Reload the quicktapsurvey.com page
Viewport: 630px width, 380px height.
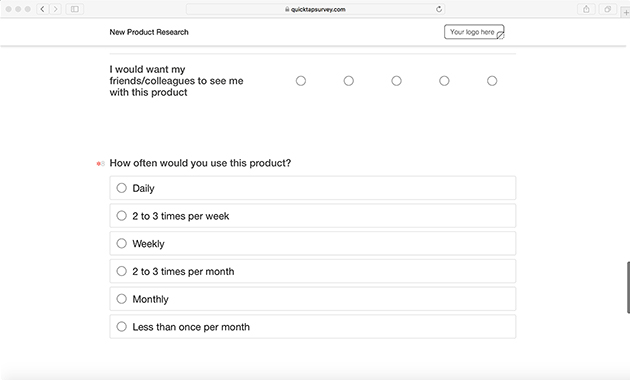(439, 9)
